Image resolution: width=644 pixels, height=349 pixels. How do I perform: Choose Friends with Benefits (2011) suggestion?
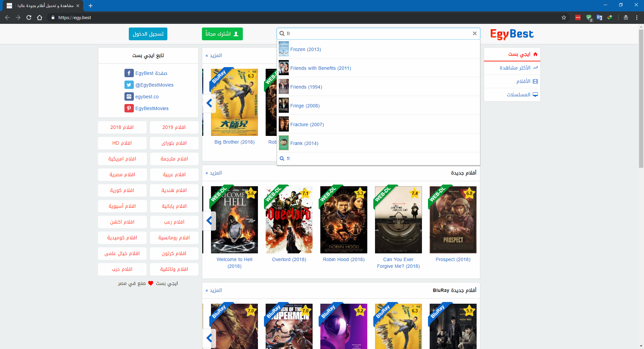(x=378, y=68)
